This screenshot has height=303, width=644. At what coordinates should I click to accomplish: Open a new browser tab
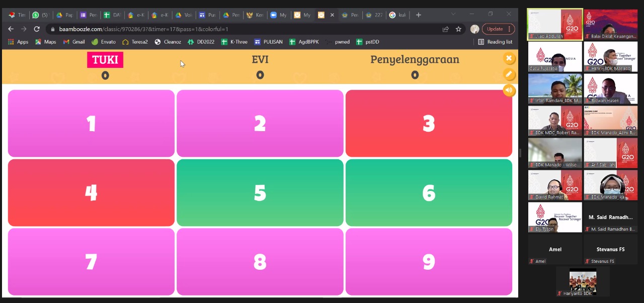click(x=418, y=15)
